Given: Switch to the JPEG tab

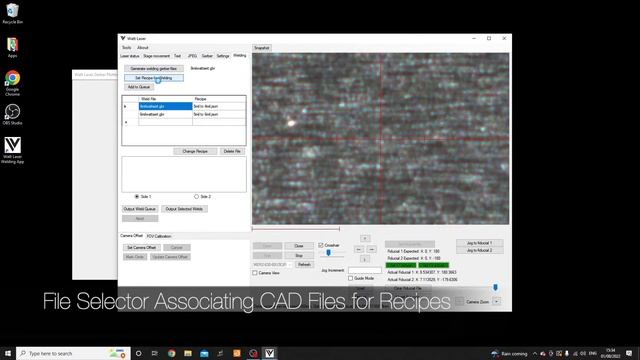Looking at the screenshot, I should (192, 56).
